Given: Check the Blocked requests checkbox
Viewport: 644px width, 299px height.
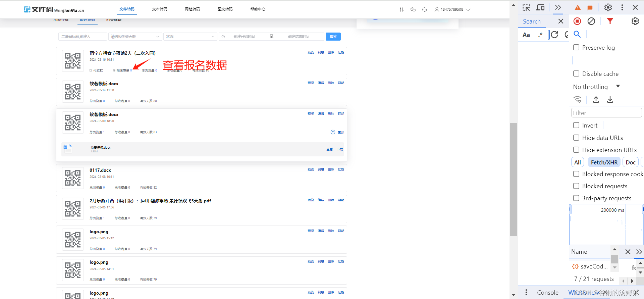Looking at the screenshot, I should pos(576,186).
